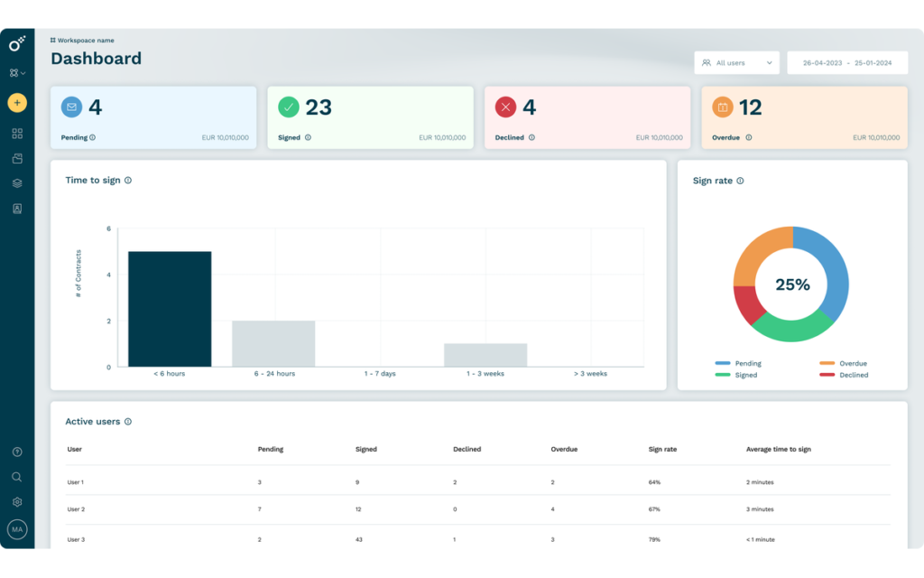Select the User 1 row name
924x578 pixels.
pos(76,482)
